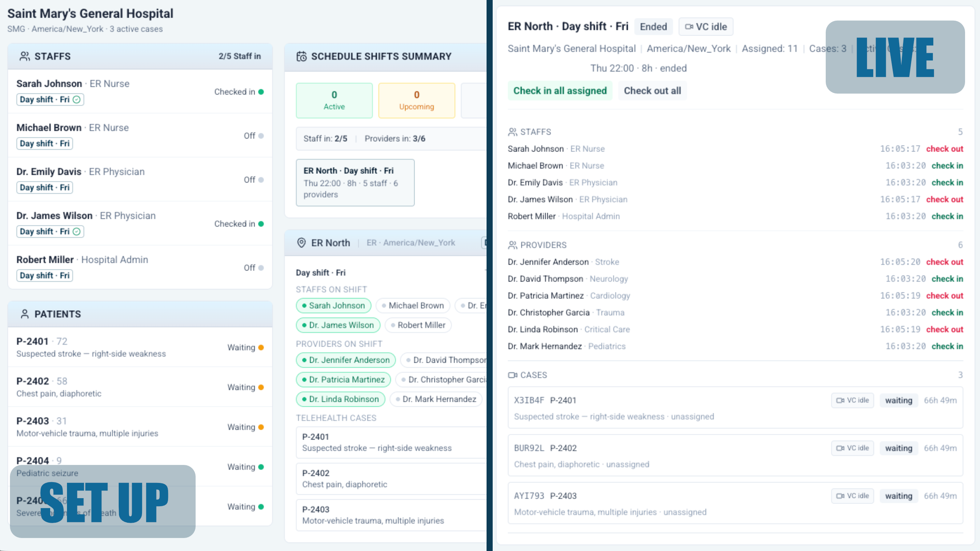Check out Dr. Linda Robinson
The width and height of the screenshot is (980, 551).
(944, 329)
